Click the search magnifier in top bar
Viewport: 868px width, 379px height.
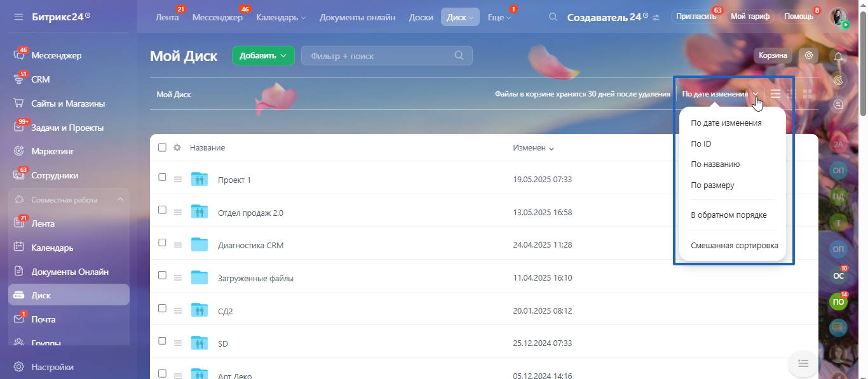(x=553, y=17)
